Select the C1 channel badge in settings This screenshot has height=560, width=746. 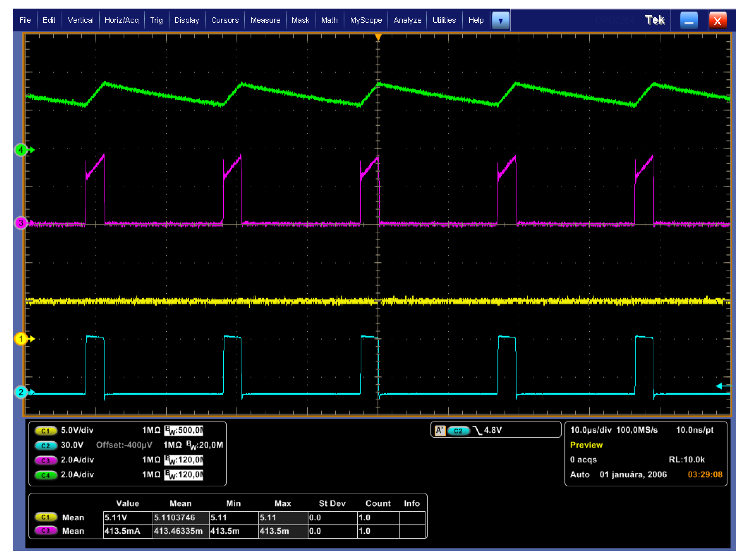pyautogui.click(x=45, y=430)
